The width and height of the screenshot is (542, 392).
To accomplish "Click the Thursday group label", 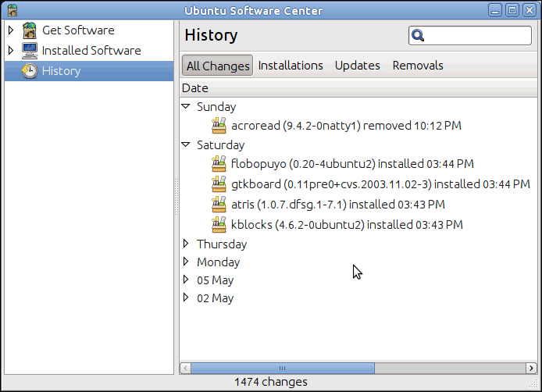I will [222, 244].
